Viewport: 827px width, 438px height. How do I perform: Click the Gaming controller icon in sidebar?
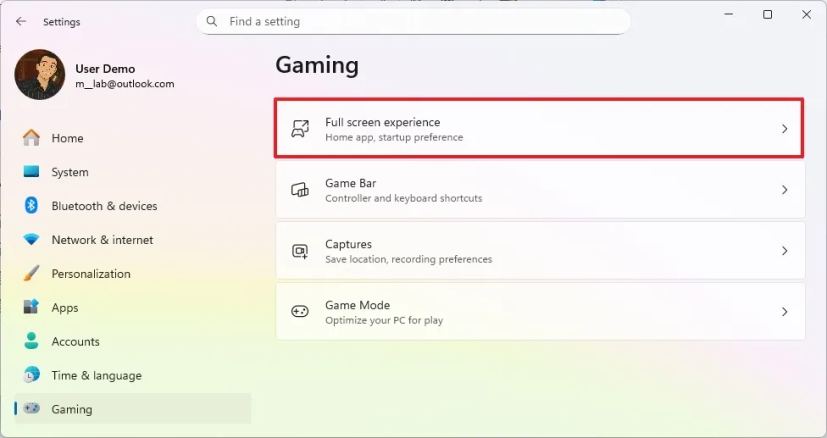coord(32,408)
